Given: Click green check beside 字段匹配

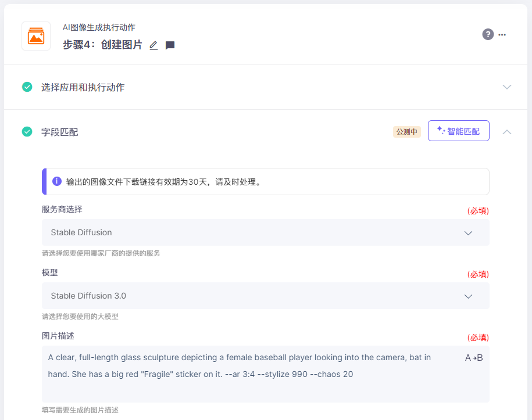Looking at the screenshot, I should pos(27,131).
